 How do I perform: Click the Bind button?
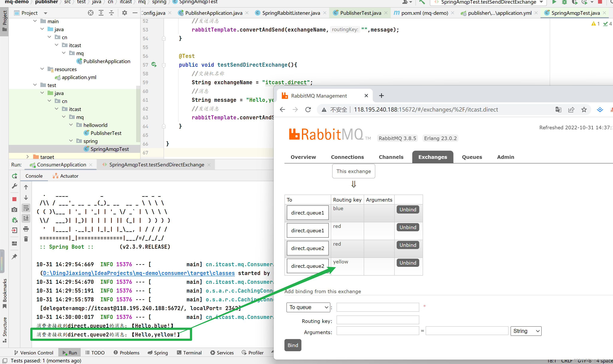pyautogui.click(x=293, y=345)
